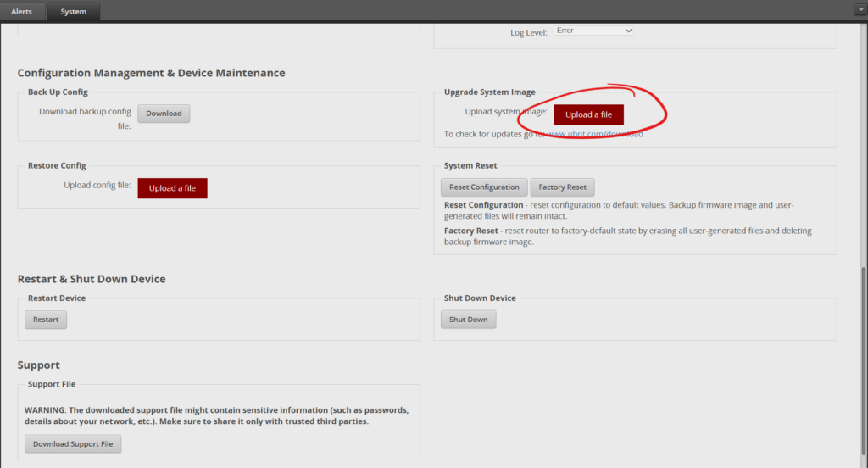Click the Restart & Shut Down Device heading
Screen dimensions: 868x468
[92, 279]
